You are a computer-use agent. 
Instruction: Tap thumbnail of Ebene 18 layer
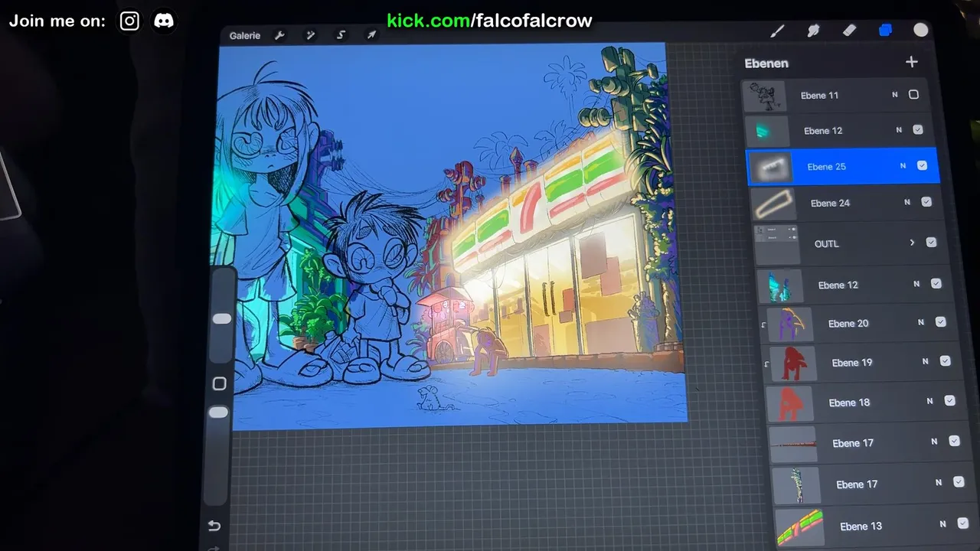click(x=790, y=403)
